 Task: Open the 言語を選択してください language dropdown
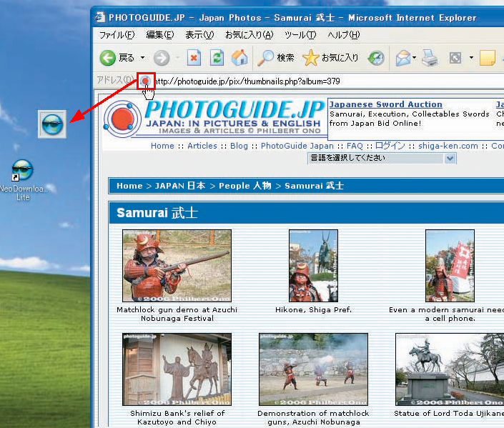click(x=382, y=158)
